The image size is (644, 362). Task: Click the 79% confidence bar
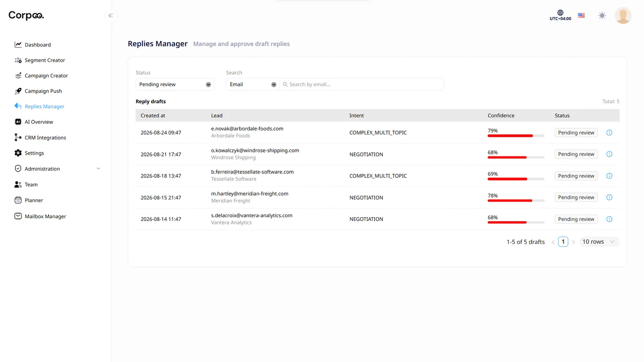[x=516, y=135]
